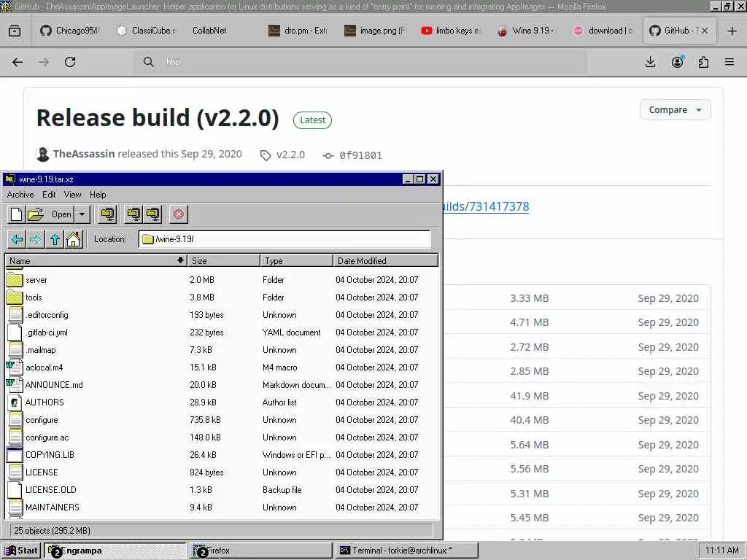Expand the Compare dropdown on GitHub release
The image size is (747, 560).
(x=675, y=110)
